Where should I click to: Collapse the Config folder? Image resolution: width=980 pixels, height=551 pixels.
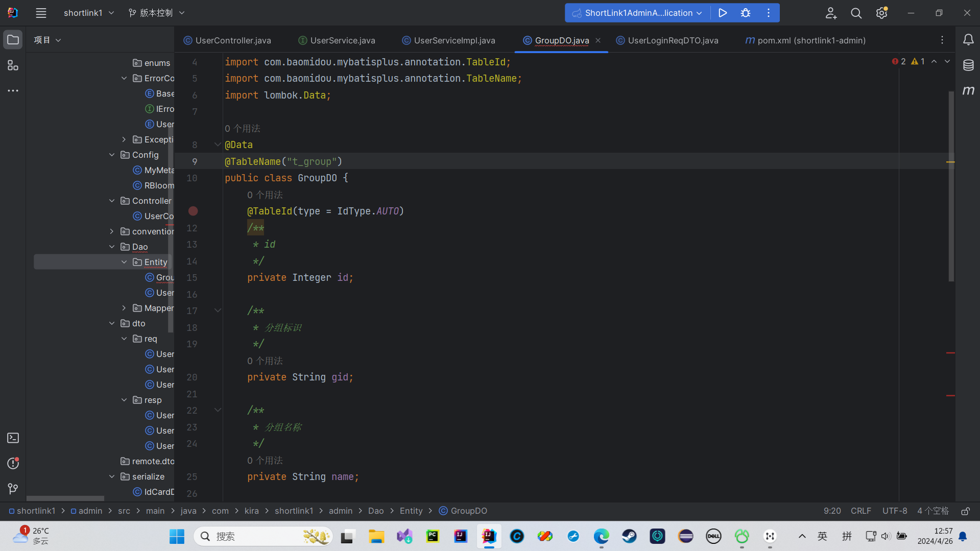click(x=112, y=155)
